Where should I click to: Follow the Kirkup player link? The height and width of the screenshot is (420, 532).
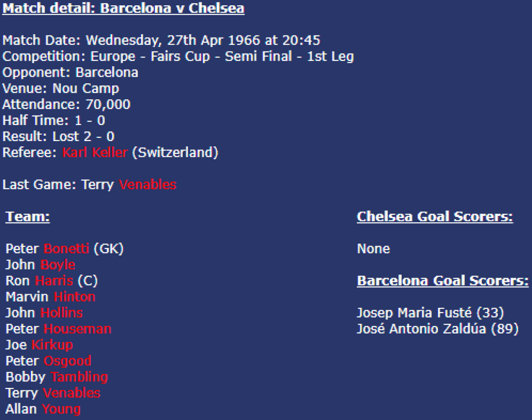tap(52, 345)
